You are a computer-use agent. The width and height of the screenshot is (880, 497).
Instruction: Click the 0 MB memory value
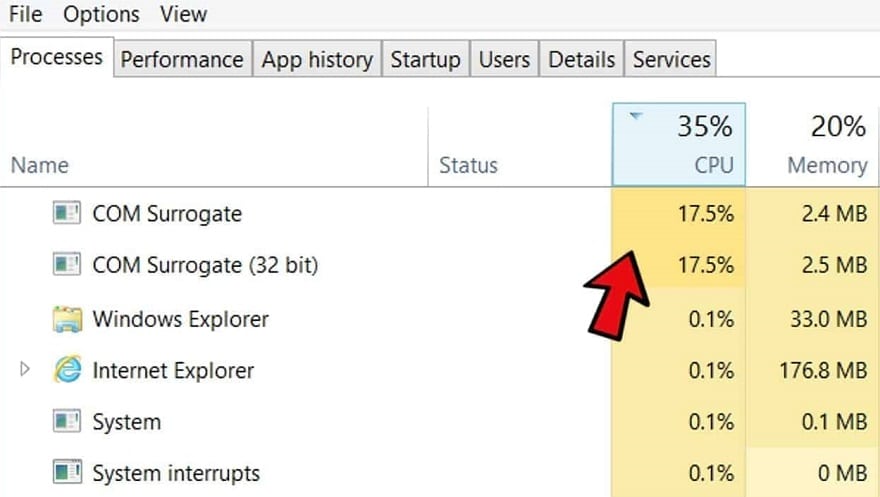pyautogui.click(x=842, y=473)
